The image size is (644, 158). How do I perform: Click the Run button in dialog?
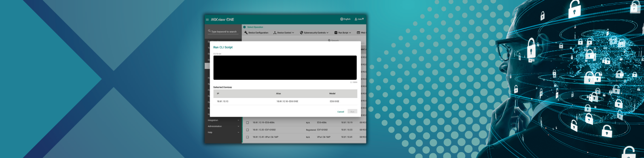pyautogui.click(x=352, y=112)
